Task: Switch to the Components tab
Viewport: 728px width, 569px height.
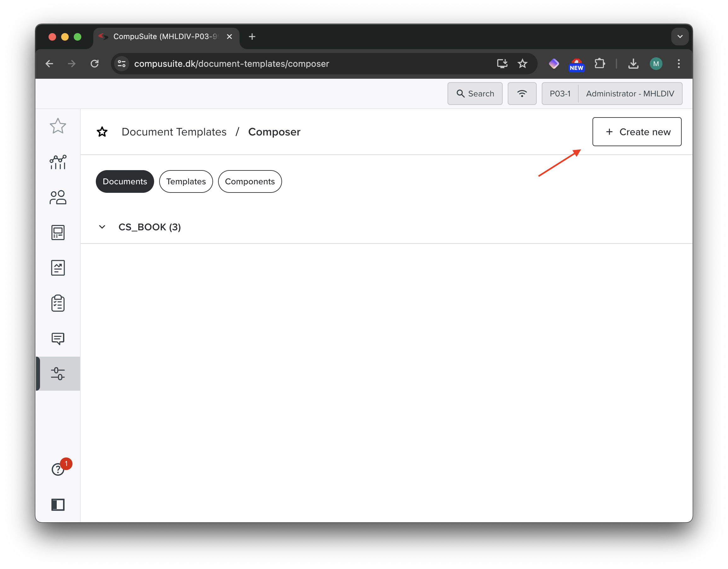Action: pyautogui.click(x=250, y=181)
